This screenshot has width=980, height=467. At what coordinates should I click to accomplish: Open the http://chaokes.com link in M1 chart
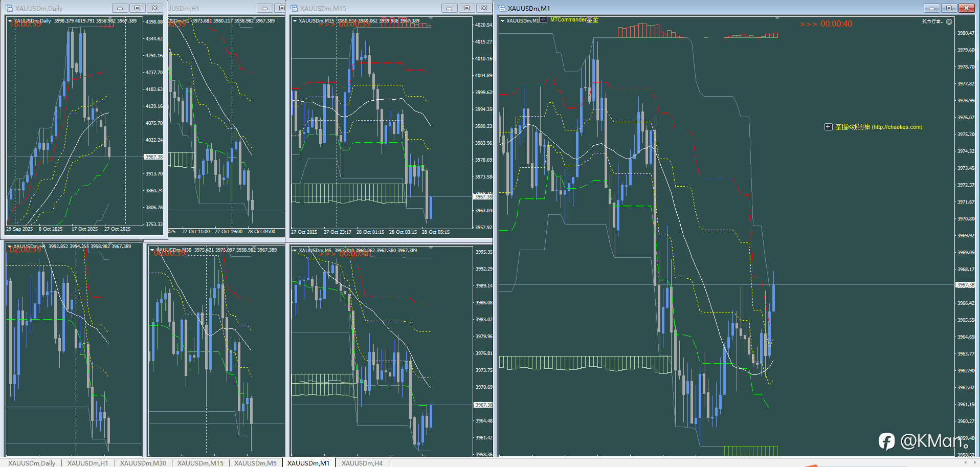coord(897,127)
